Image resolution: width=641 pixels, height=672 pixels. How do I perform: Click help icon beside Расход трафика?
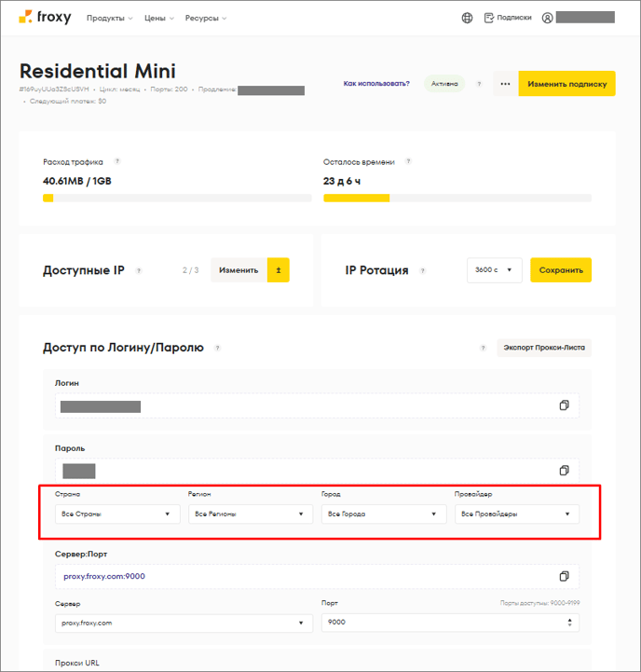117,161
